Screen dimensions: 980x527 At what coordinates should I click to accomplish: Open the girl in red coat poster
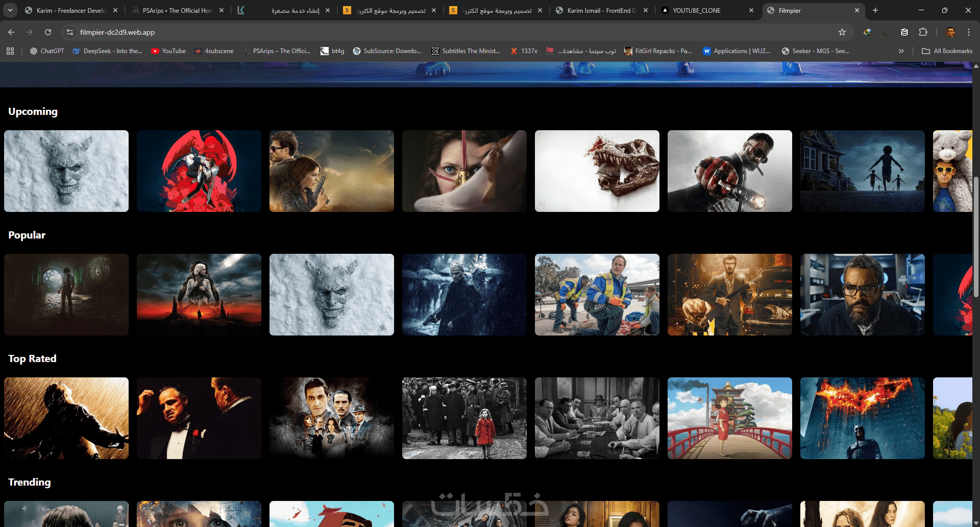click(x=464, y=418)
